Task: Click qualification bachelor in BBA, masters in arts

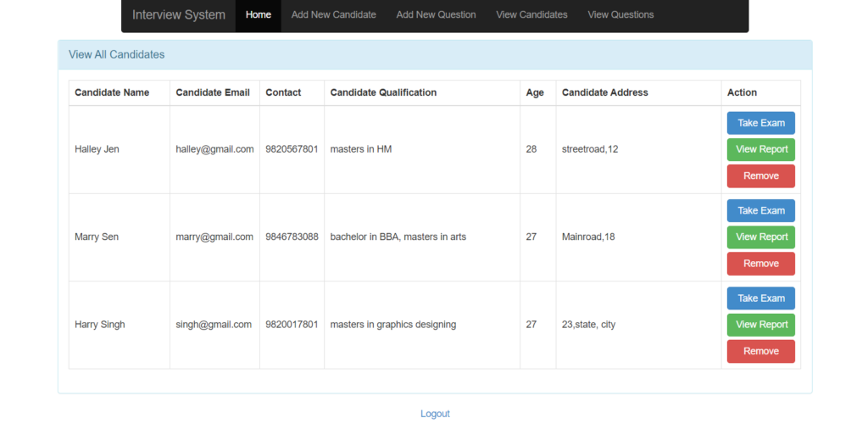Action: click(398, 237)
